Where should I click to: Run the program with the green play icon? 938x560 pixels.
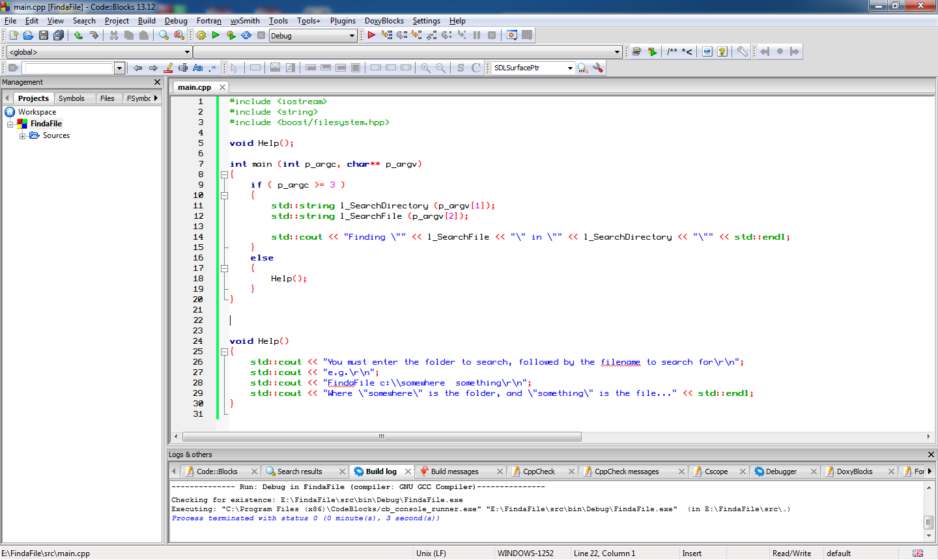coord(216,35)
